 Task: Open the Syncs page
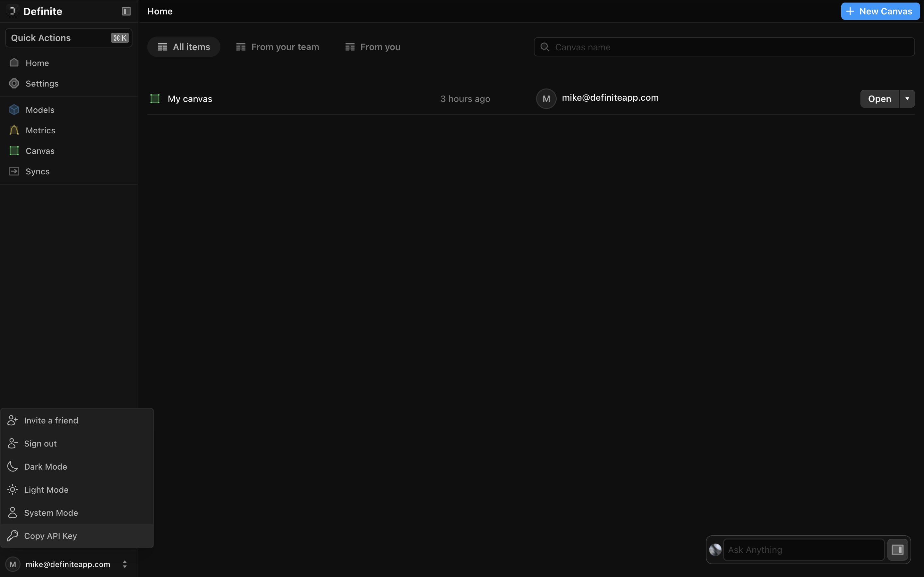(38, 172)
